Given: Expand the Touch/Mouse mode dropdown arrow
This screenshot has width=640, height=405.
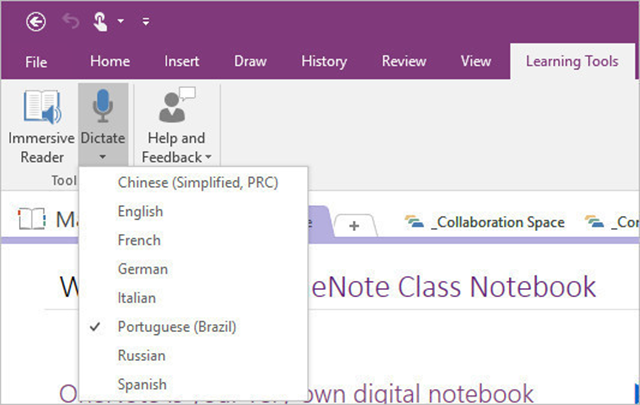Looking at the screenshot, I should click(121, 21).
